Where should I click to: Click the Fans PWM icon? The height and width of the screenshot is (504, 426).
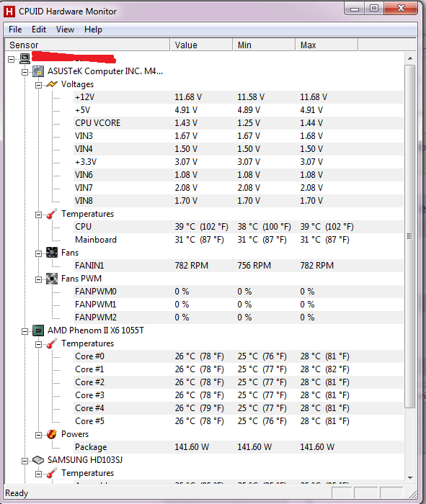tap(51, 279)
